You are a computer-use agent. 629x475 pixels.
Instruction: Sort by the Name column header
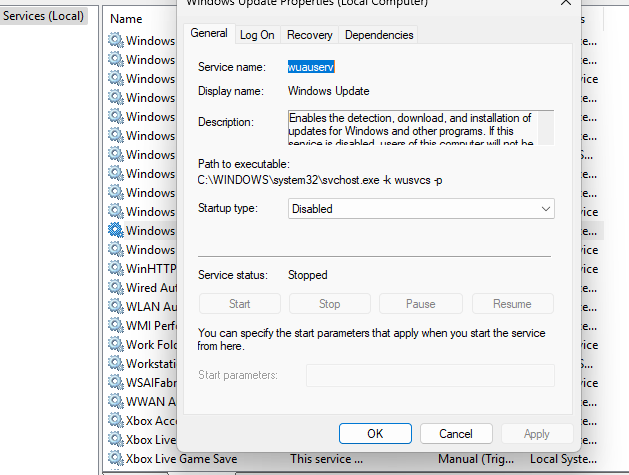point(126,19)
